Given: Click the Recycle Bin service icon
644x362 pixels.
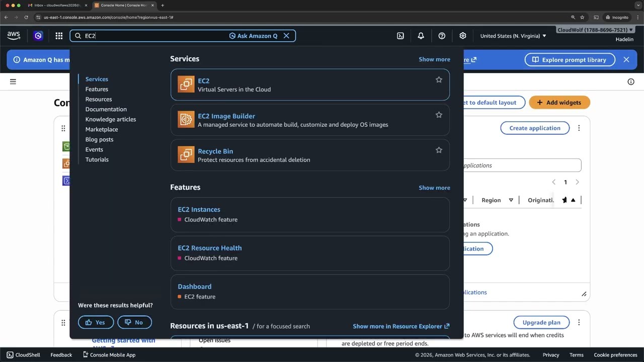Looking at the screenshot, I should point(186,155).
